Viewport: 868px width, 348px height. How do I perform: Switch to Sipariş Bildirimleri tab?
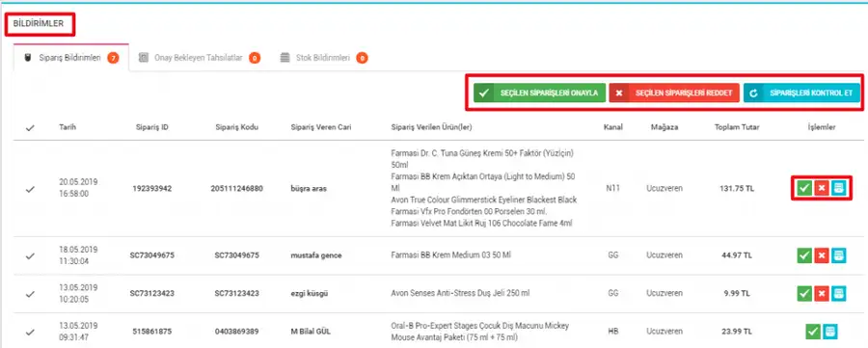coord(71,58)
